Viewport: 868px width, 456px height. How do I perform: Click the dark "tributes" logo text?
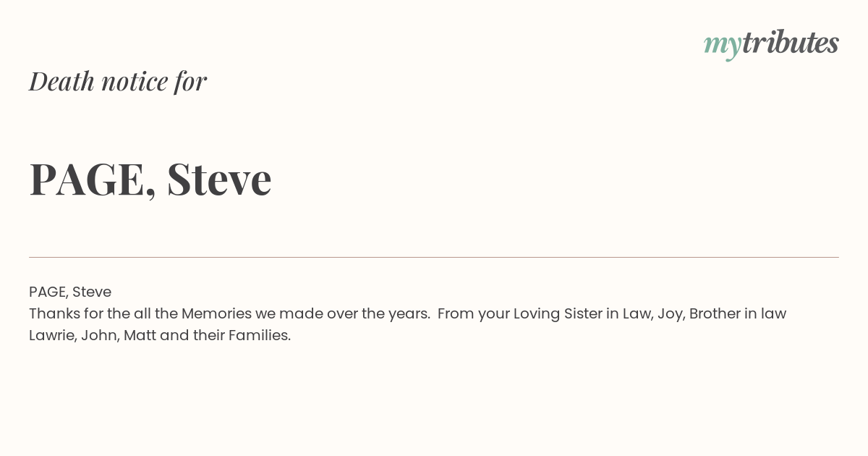click(x=791, y=43)
